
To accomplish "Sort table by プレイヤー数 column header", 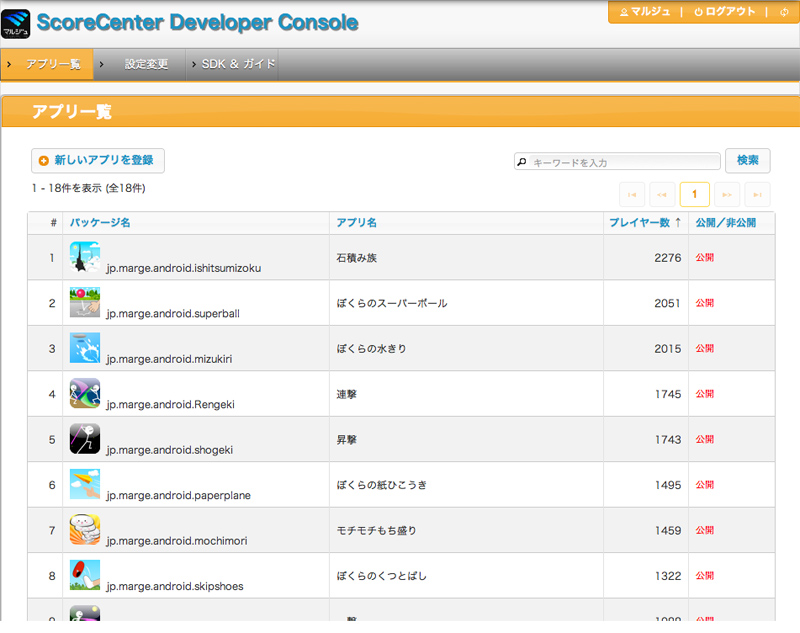I will [x=645, y=223].
